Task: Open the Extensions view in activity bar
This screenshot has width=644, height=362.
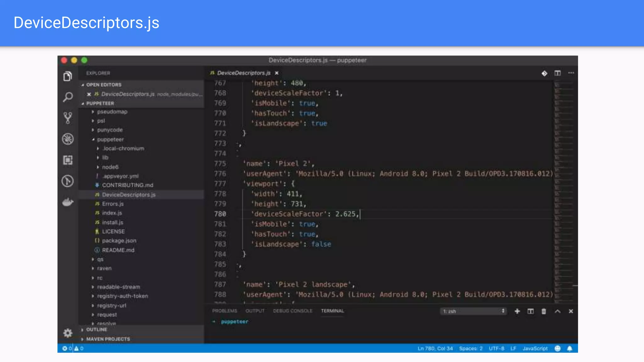Action: (68, 160)
